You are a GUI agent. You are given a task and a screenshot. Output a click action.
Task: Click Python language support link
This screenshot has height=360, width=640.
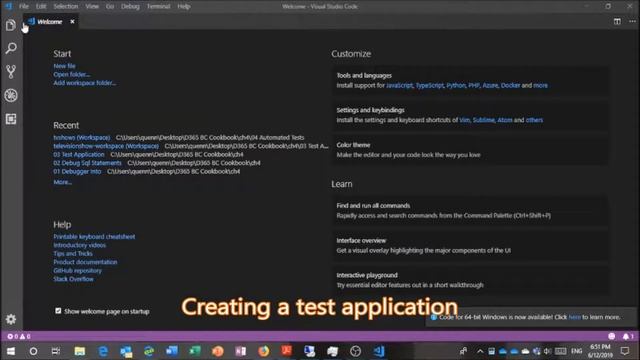[x=456, y=85]
